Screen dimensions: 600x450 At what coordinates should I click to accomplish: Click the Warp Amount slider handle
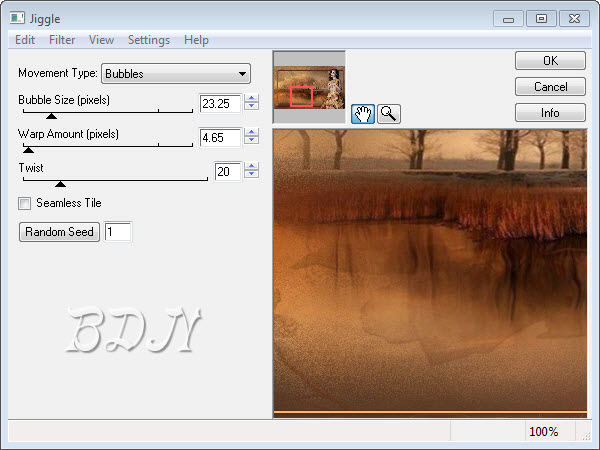point(28,150)
